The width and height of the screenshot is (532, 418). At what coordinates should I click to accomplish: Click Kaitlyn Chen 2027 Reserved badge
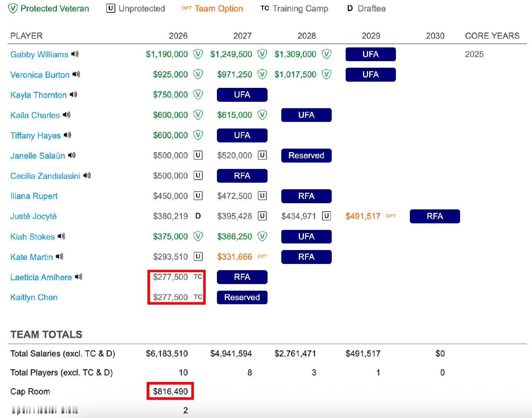[x=242, y=297]
